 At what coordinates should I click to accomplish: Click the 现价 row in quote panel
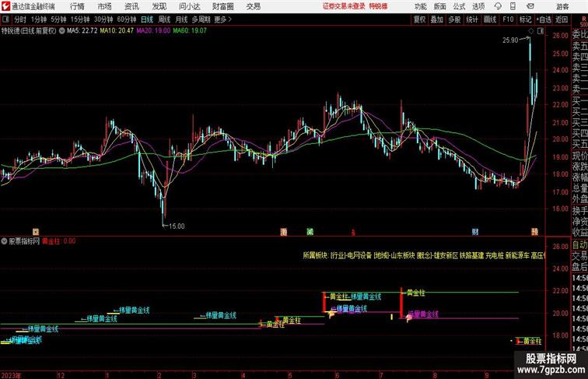(x=579, y=156)
